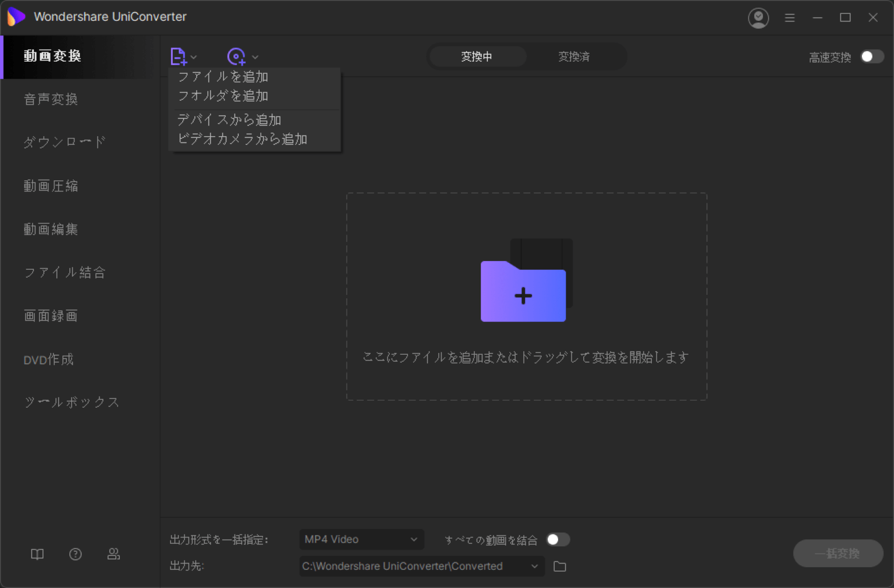Open the 画面録画 screen recording tool

tap(50, 316)
